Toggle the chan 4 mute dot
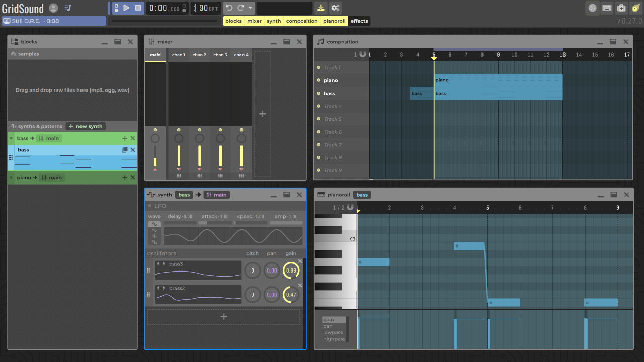 coord(242,130)
